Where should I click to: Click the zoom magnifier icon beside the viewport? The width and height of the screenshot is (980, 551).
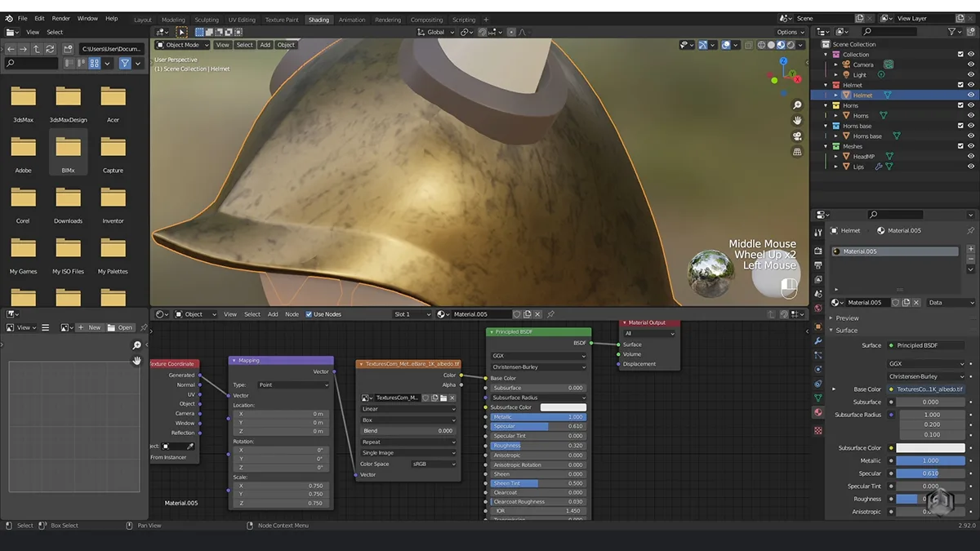797,104
